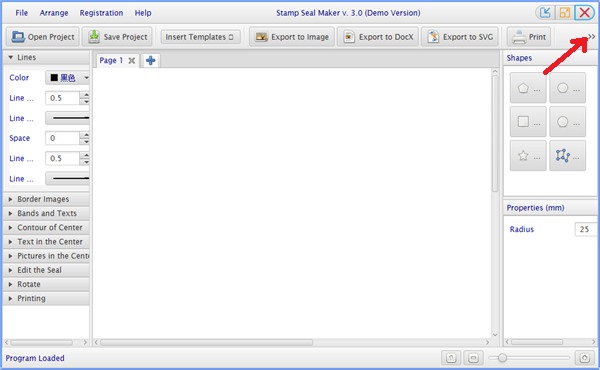Open the Insert Templates dropdown
Screen dimensions: 600x370
201,37
